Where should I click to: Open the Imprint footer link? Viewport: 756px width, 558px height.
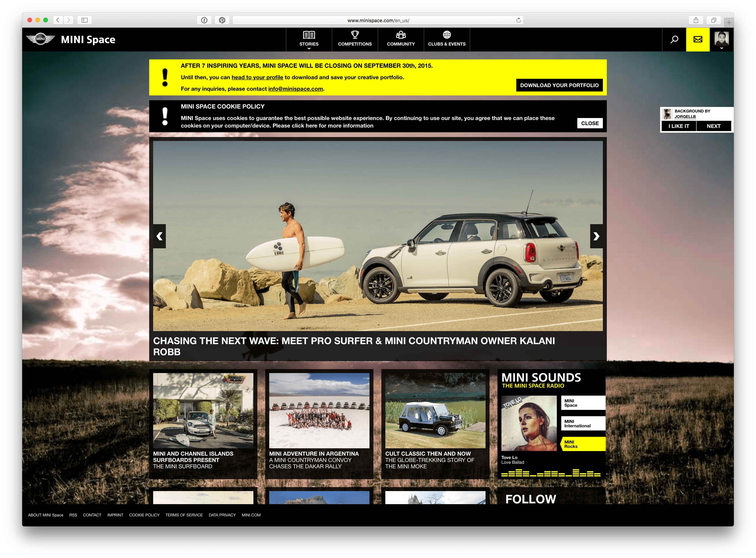click(x=115, y=515)
